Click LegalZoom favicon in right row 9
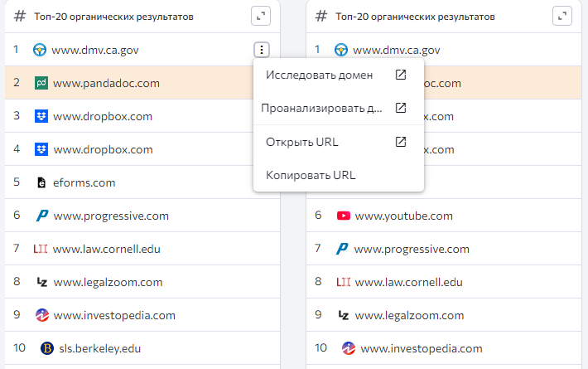The image size is (588, 369). (344, 315)
